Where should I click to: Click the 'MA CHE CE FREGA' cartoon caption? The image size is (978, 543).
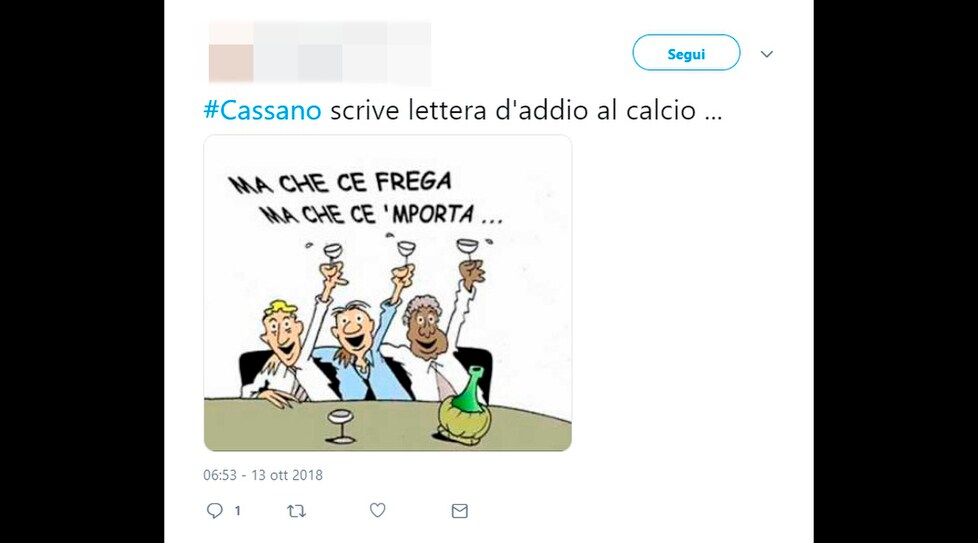[340, 183]
